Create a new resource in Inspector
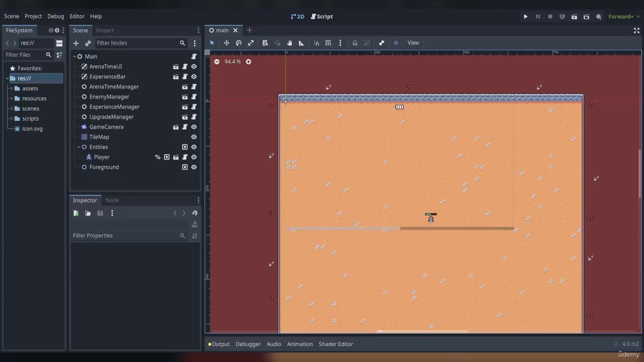 point(76,213)
